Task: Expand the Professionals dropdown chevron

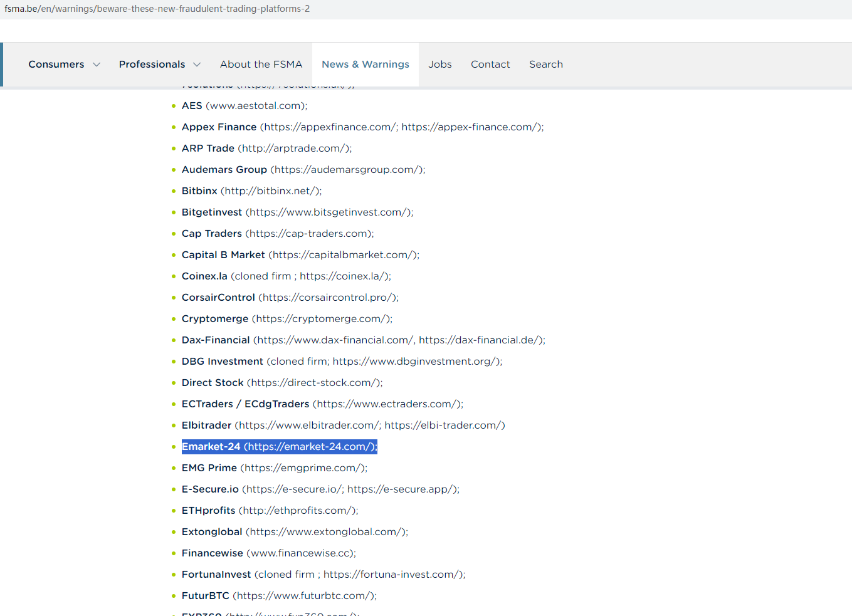Action: point(197,65)
